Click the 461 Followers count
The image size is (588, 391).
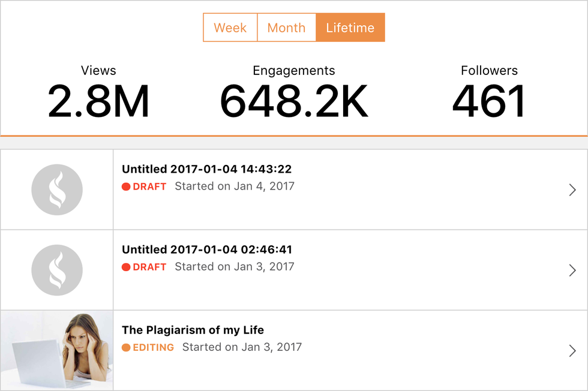point(489,100)
